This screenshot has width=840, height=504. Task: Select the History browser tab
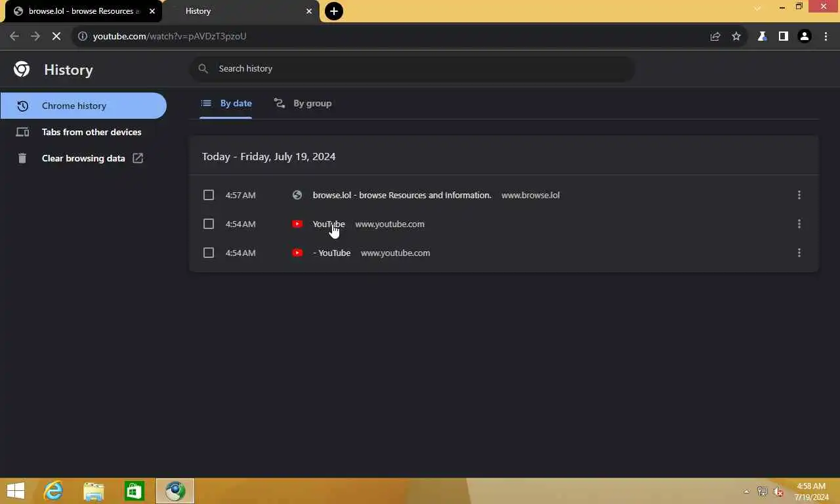[x=240, y=11]
